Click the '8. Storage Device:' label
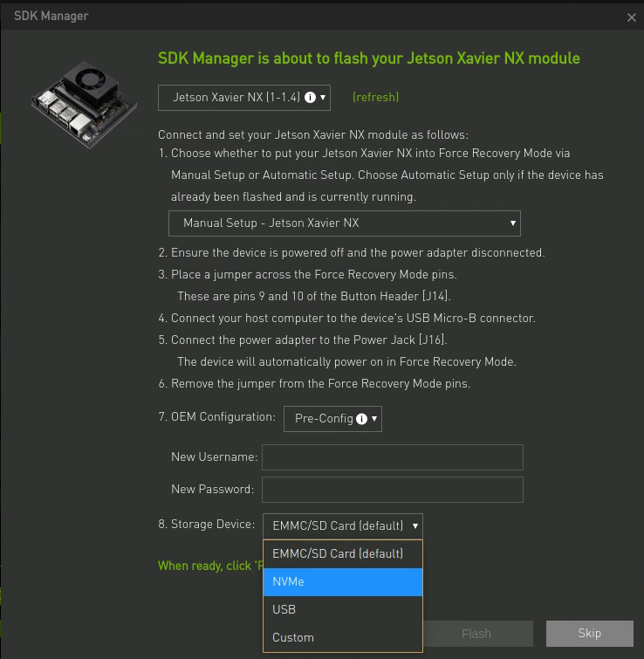644x659 pixels. point(206,525)
